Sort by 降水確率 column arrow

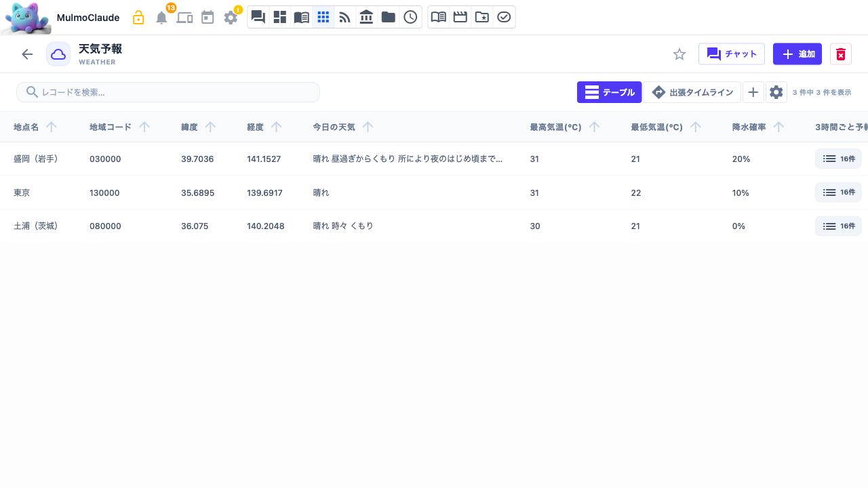tap(778, 127)
